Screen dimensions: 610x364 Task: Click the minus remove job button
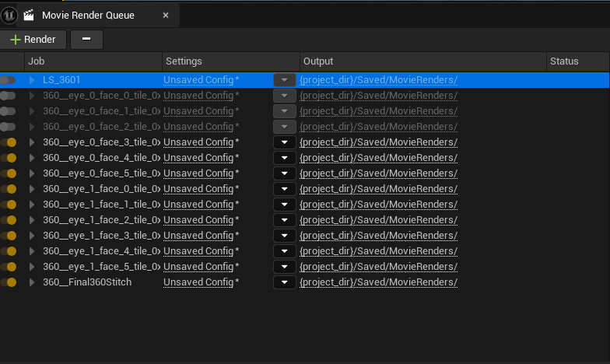tap(86, 40)
